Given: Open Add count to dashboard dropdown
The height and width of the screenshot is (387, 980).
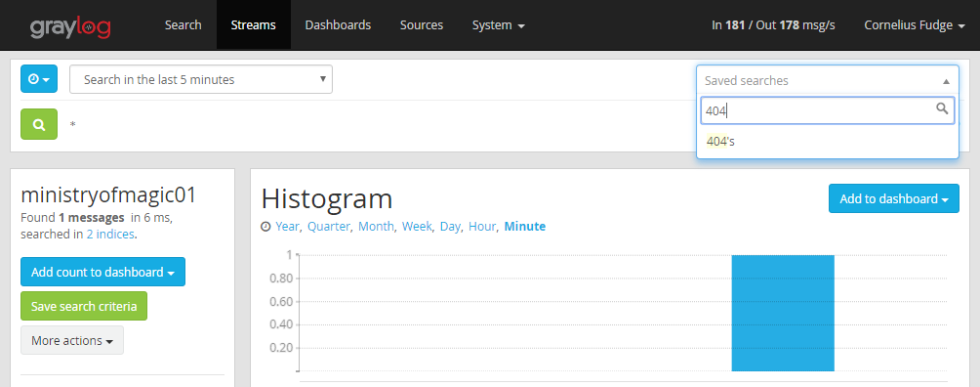Looking at the screenshot, I should pyautogui.click(x=102, y=272).
